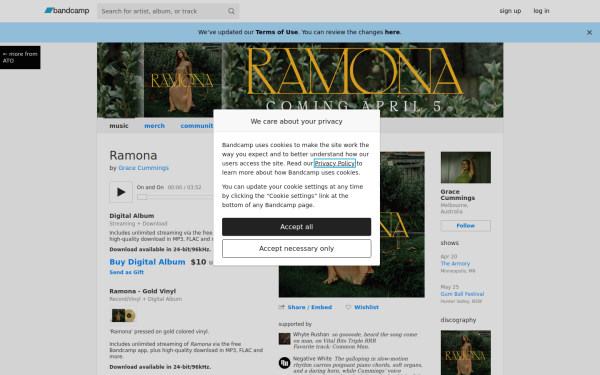Viewport: 600px width, 375px height.
Task: Open the Share / Embed link
Action: click(x=310, y=307)
